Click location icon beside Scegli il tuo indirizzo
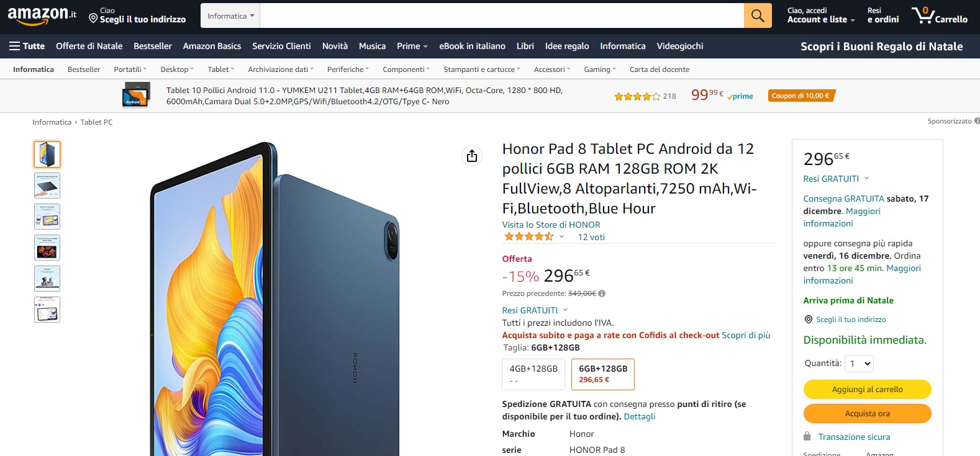This screenshot has width=980, height=456. [808, 320]
